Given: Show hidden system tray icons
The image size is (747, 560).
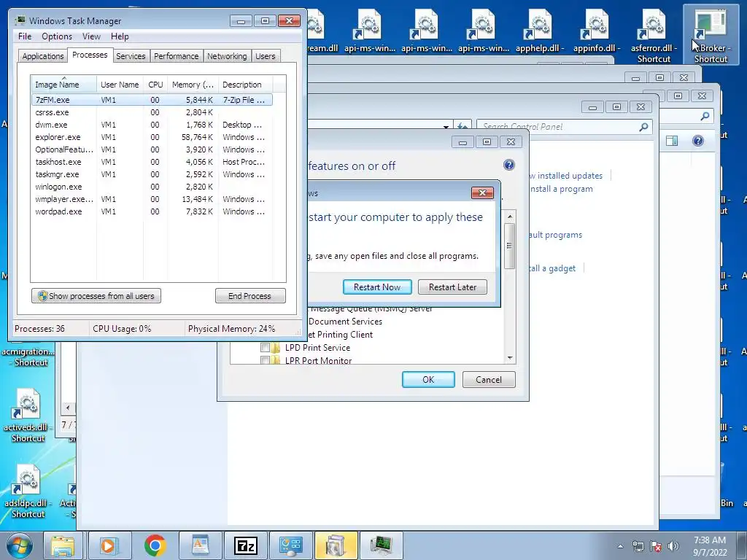Looking at the screenshot, I should click(x=620, y=546).
